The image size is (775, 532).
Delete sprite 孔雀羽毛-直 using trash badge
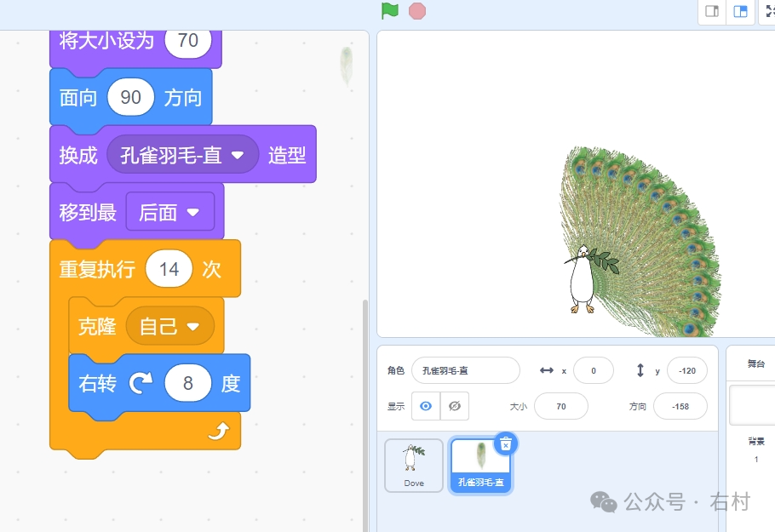(x=505, y=443)
